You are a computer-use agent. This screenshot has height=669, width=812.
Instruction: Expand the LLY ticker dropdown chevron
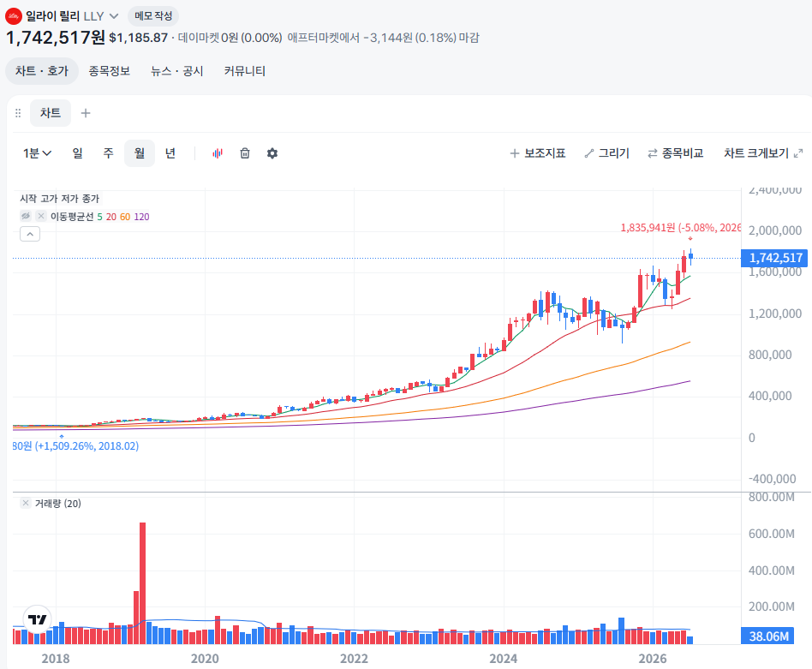[114, 16]
